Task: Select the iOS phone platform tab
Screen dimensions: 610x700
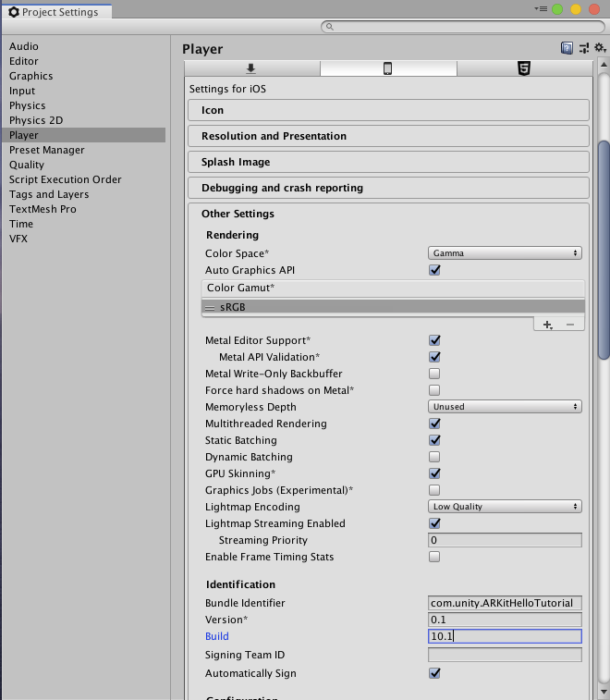Action: pyautogui.click(x=387, y=68)
